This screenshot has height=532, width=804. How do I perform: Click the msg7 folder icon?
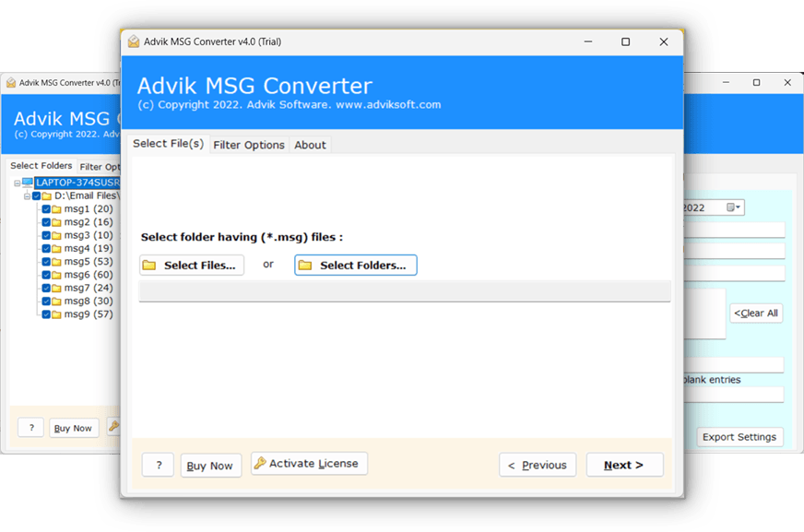56,288
